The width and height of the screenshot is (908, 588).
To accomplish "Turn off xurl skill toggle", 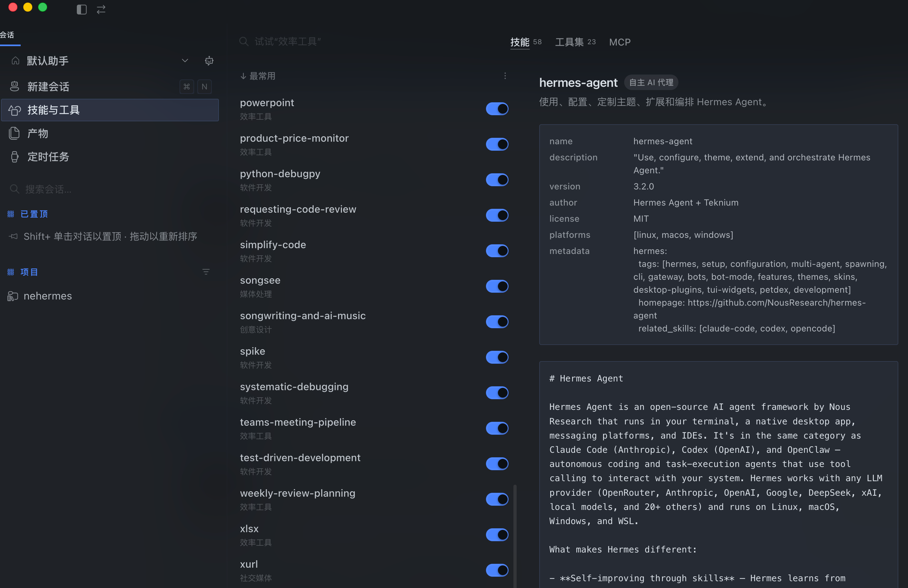I will (497, 571).
